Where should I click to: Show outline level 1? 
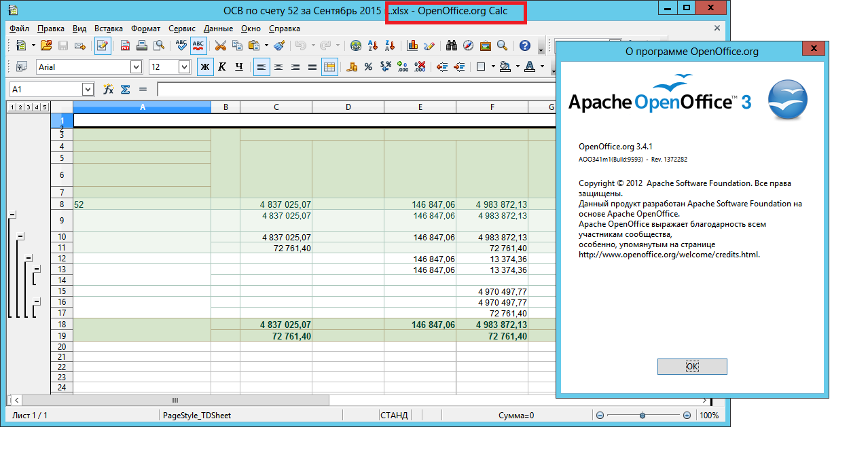pos(12,107)
